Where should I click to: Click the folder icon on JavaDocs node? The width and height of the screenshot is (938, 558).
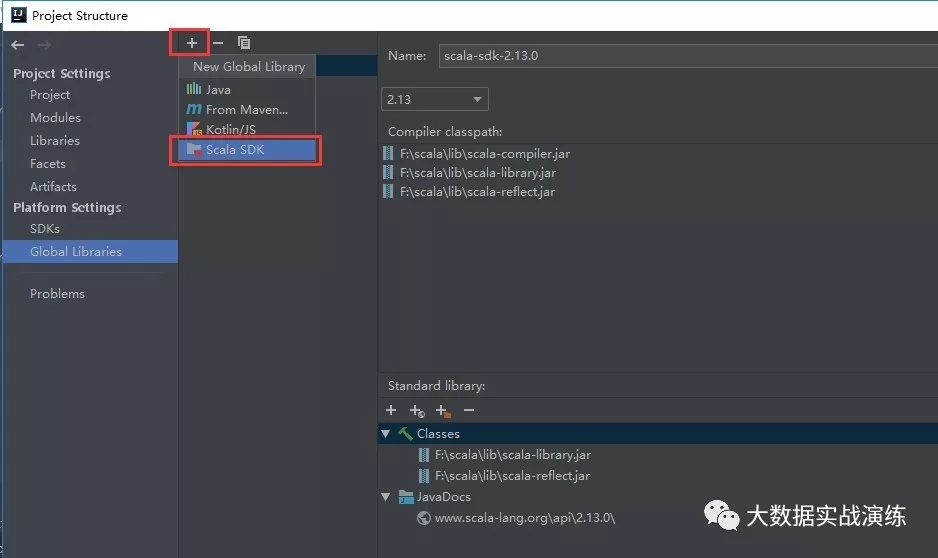406,497
